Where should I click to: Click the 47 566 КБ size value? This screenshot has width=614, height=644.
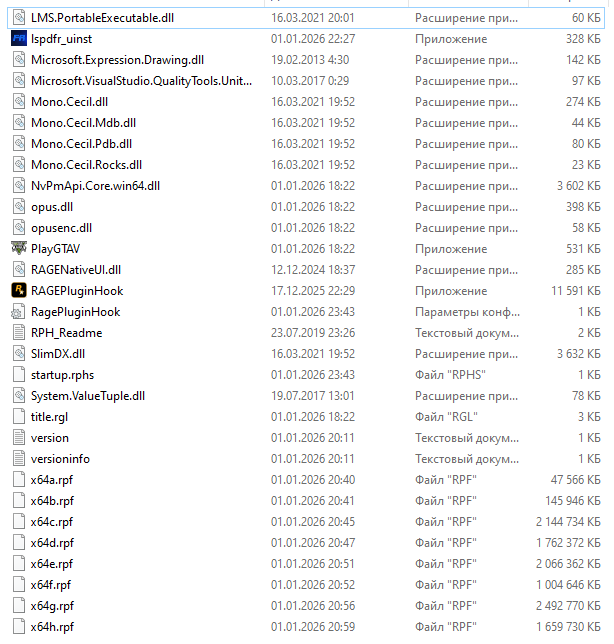point(575,480)
